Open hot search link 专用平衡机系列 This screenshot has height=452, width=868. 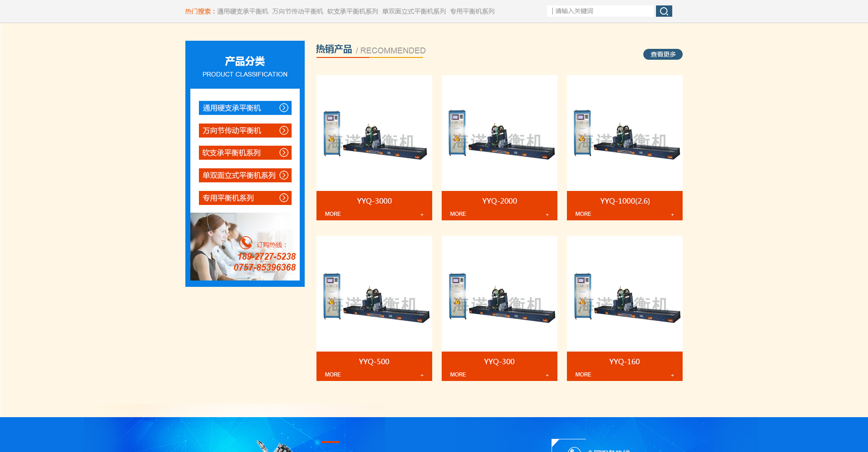click(472, 11)
